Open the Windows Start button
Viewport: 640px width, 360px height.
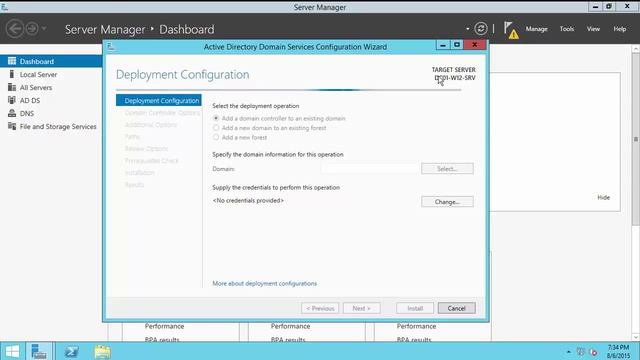coord(12,351)
